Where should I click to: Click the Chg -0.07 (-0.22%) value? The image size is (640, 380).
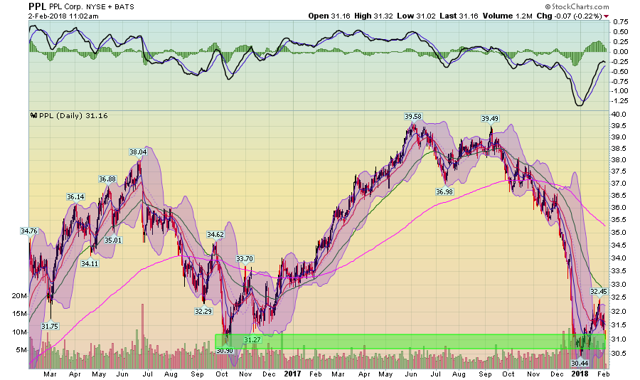(569, 16)
